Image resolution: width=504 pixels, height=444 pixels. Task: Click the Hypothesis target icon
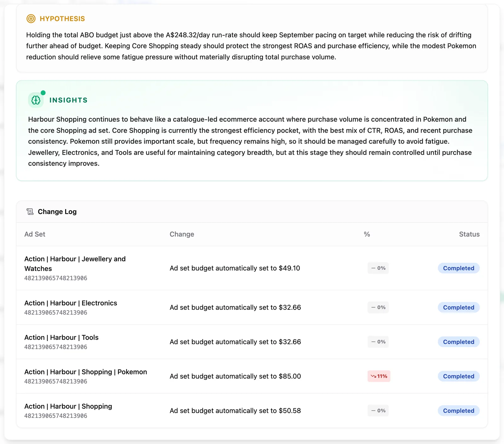(31, 19)
